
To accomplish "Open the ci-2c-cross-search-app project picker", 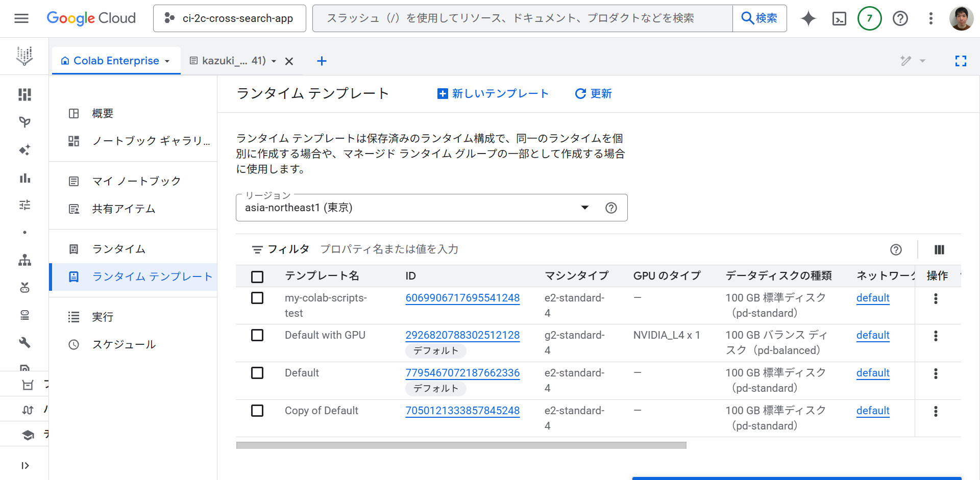I will tap(230, 19).
